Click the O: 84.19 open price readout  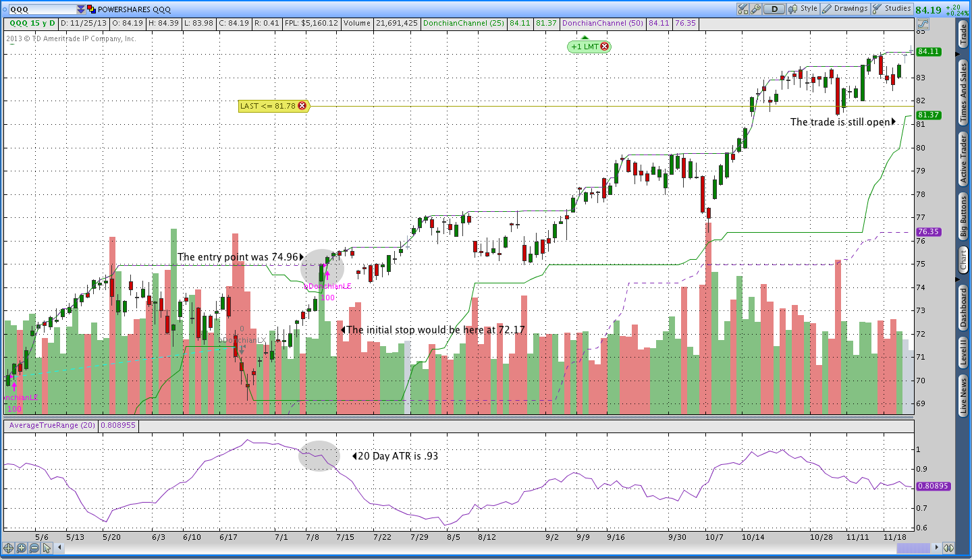[x=128, y=23]
